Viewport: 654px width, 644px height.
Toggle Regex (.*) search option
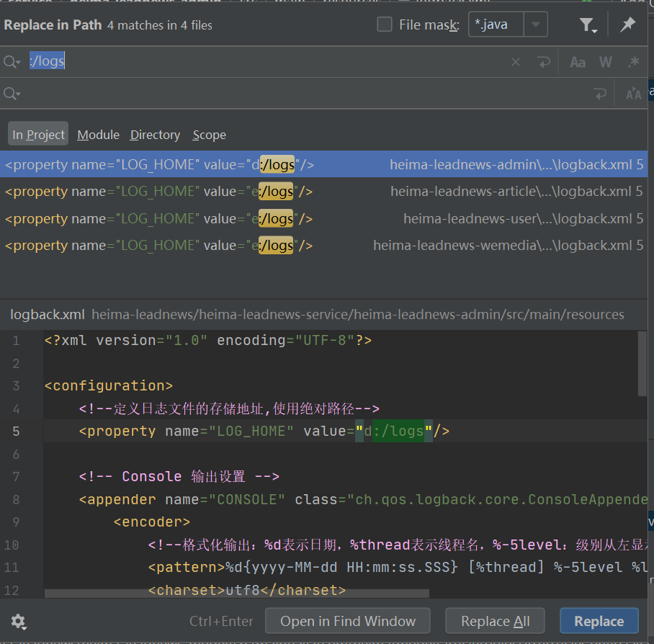coord(634,62)
